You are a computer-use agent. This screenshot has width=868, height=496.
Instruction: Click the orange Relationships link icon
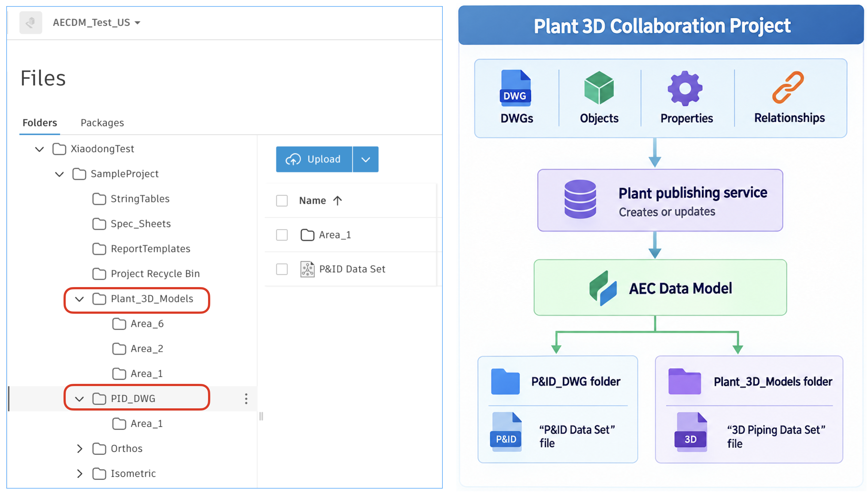click(788, 87)
